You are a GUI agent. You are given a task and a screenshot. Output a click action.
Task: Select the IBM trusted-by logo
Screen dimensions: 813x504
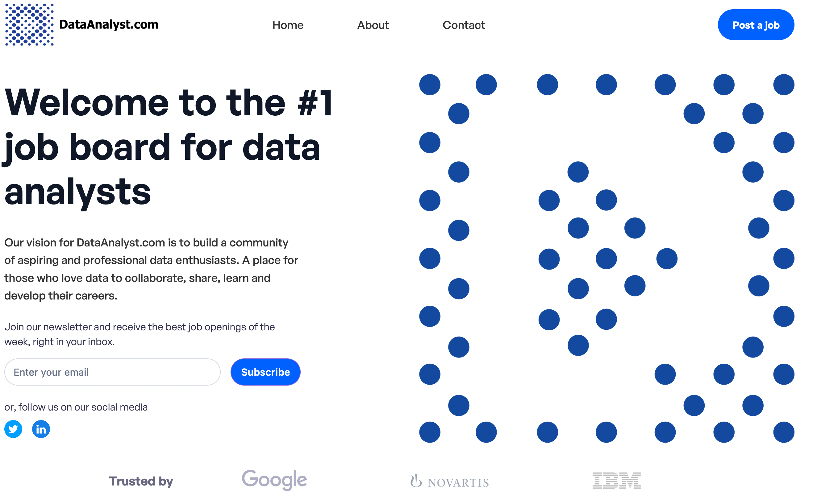pyautogui.click(x=617, y=480)
